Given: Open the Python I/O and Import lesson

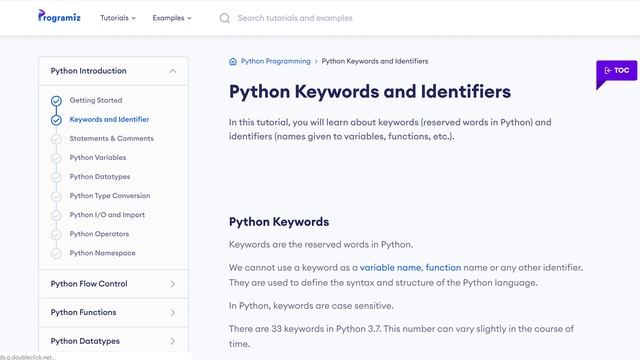Looking at the screenshot, I should (107, 215).
